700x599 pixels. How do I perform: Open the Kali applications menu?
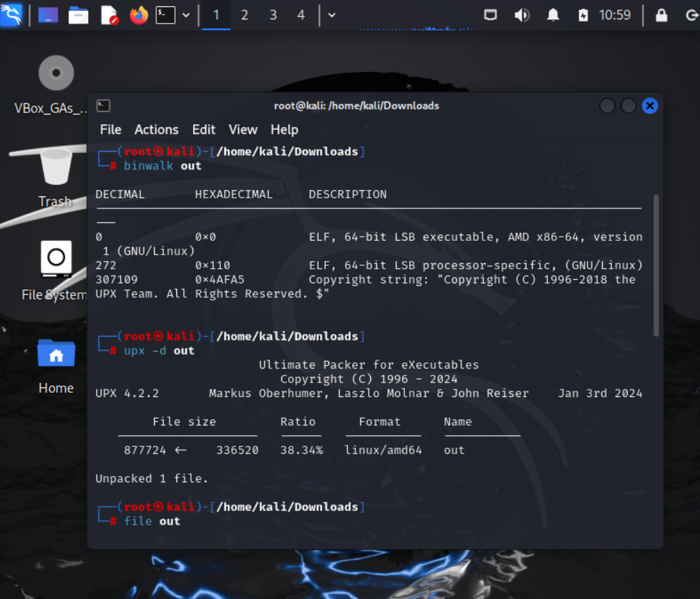pos(11,15)
